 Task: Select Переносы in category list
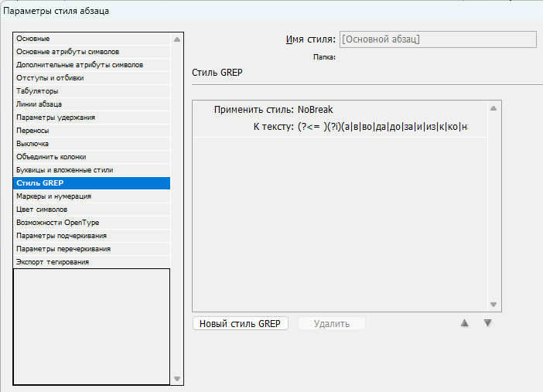pyautogui.click(x=32, y=131)
